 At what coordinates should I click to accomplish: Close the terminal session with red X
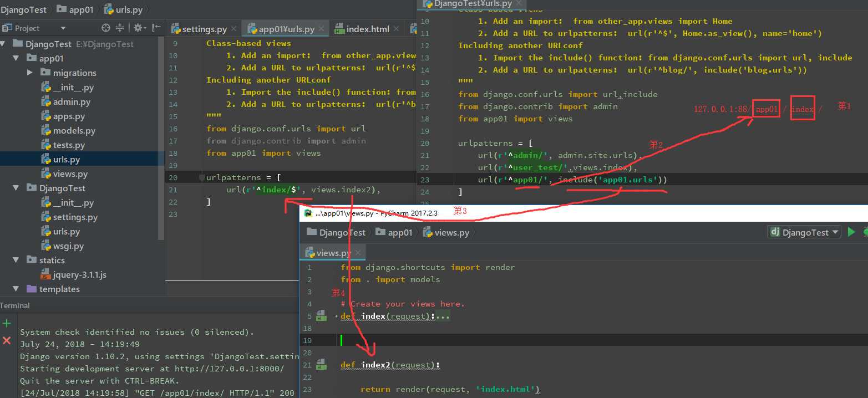coord(7,340)
